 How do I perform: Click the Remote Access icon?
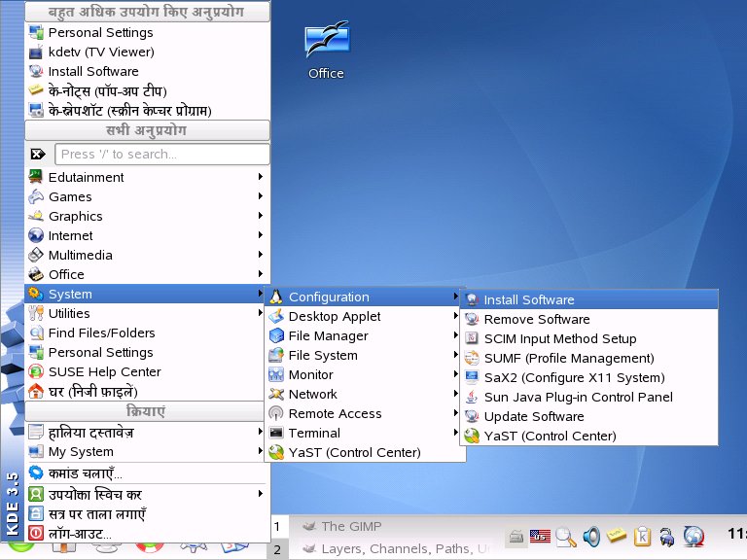pyautogui.click(x=276, y=413)
